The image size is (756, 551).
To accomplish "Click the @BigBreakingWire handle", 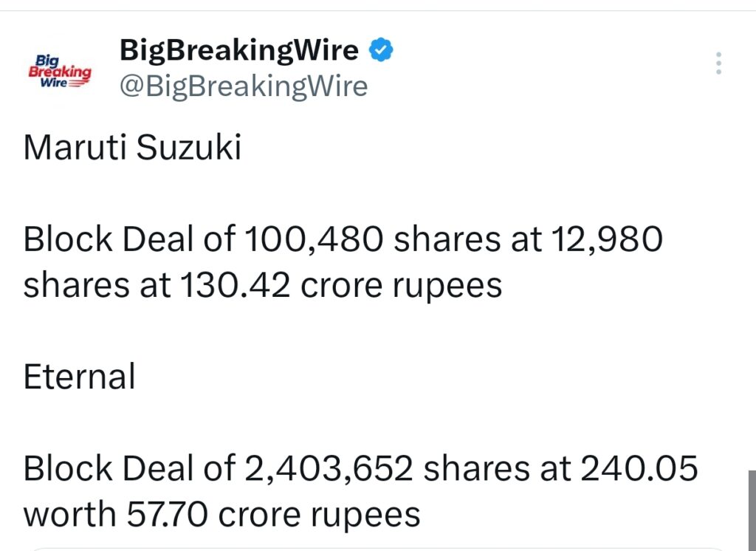I will pos(244,86).
